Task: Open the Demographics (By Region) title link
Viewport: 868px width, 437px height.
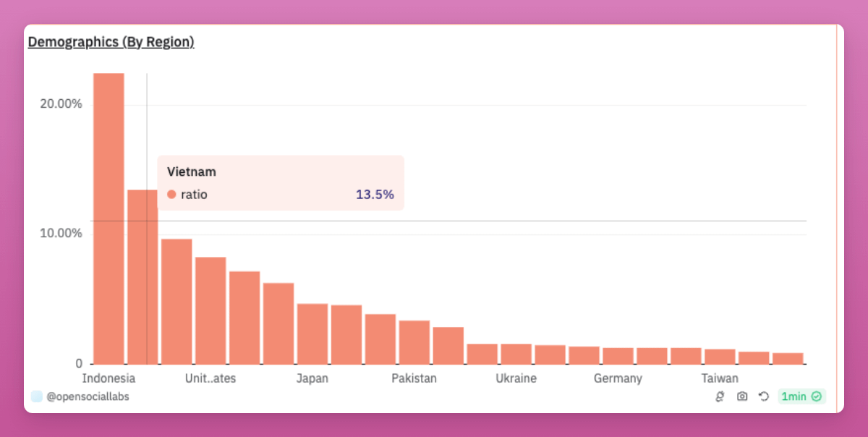Action: pyautogui.click(x=111, y=42)
